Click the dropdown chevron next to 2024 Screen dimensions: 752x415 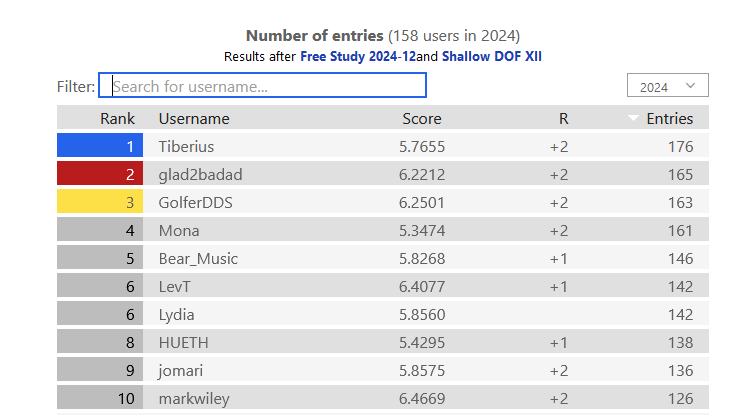[690, 86]
